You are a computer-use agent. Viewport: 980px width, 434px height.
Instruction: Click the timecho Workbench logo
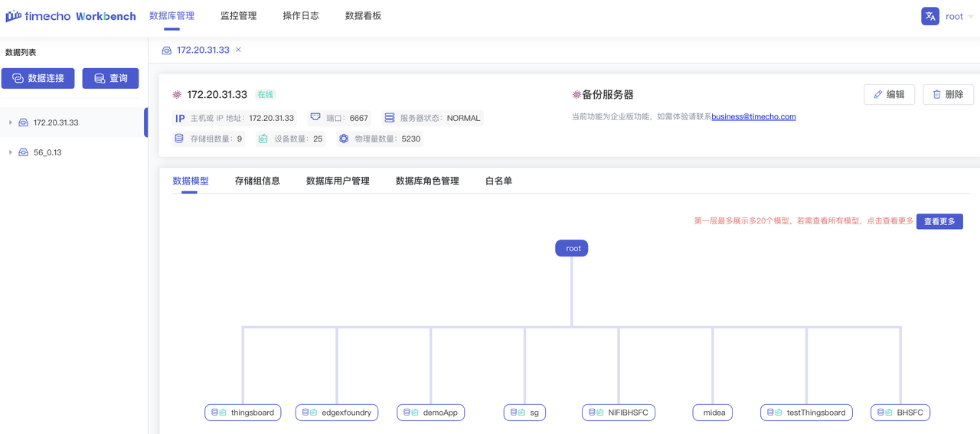click(70, 16)
